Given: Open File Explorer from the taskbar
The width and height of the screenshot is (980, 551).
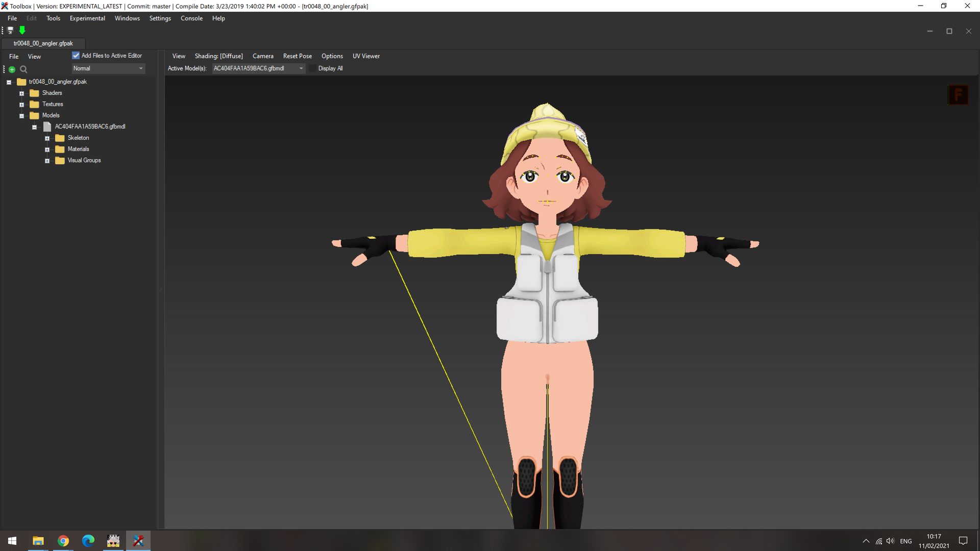Looking at the screenshot, I should pos(38,541).
